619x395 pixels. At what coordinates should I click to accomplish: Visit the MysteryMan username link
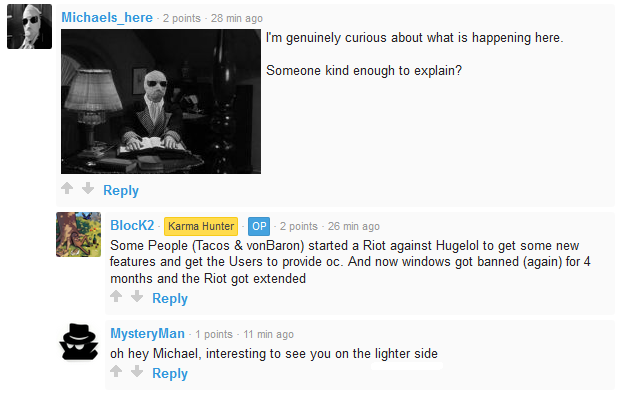(147, 333)
